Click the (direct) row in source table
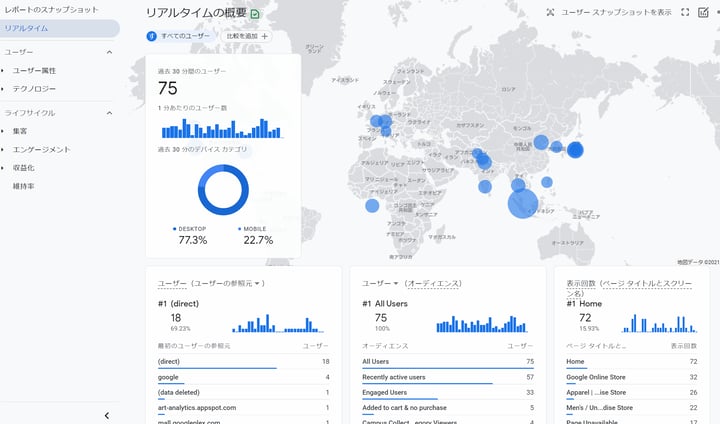Viewport: 720px width, 424px height. pos(243,362)
